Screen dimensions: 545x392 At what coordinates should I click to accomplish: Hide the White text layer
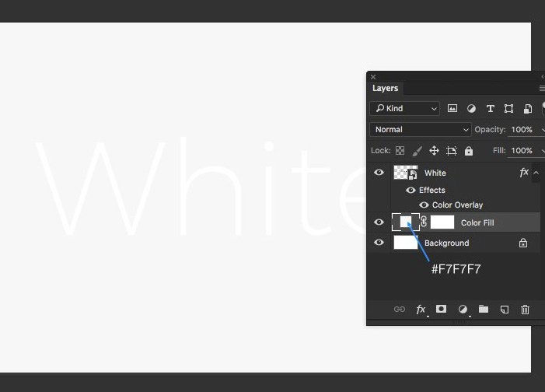point(379,173)
